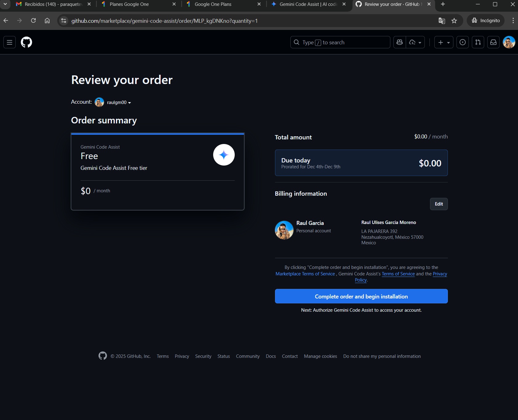Open the Pull requests icon in header
518x420 pixels.
(x=478, y=42)
